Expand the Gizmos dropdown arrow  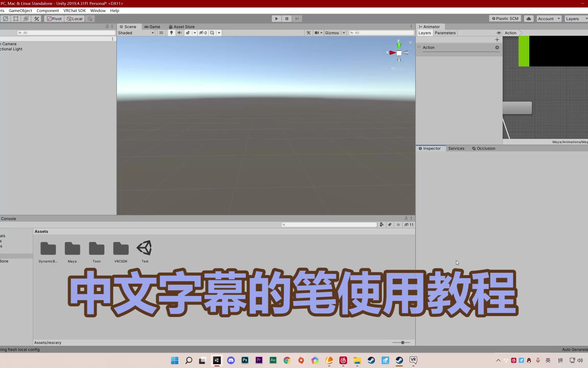pos(344,33)
